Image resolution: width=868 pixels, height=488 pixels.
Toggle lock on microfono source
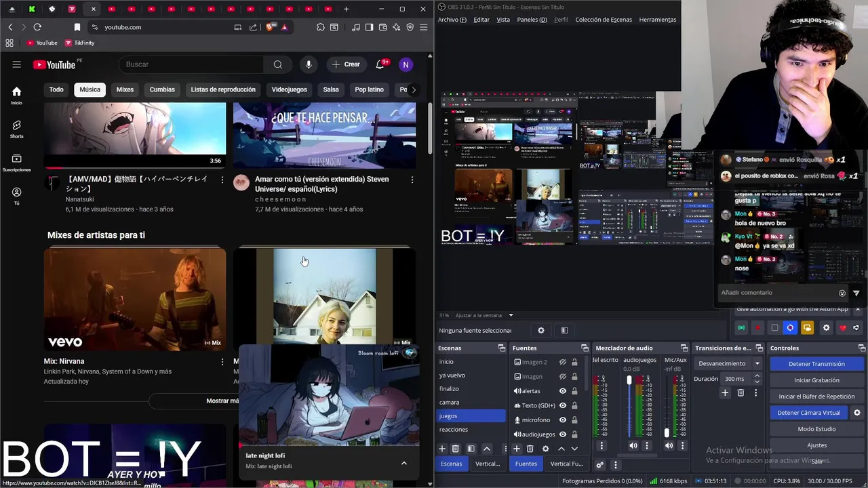point(574,420)
